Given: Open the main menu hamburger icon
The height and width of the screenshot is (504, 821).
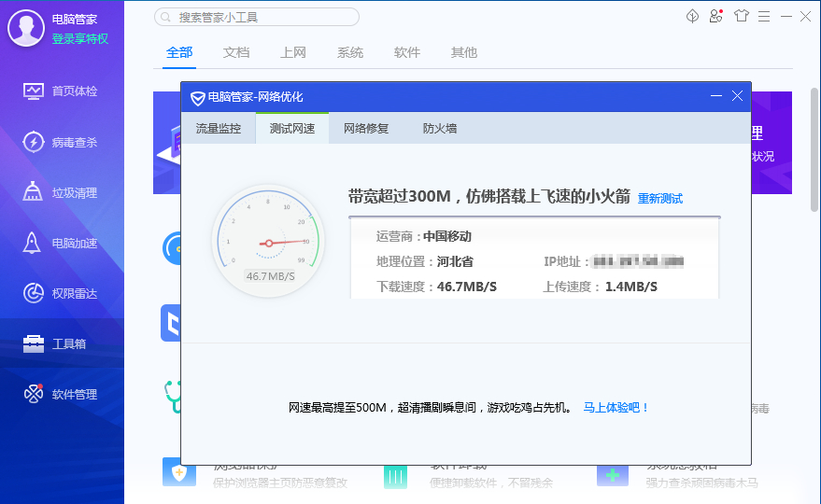Looking at the screenshot, I should (764, 17).
